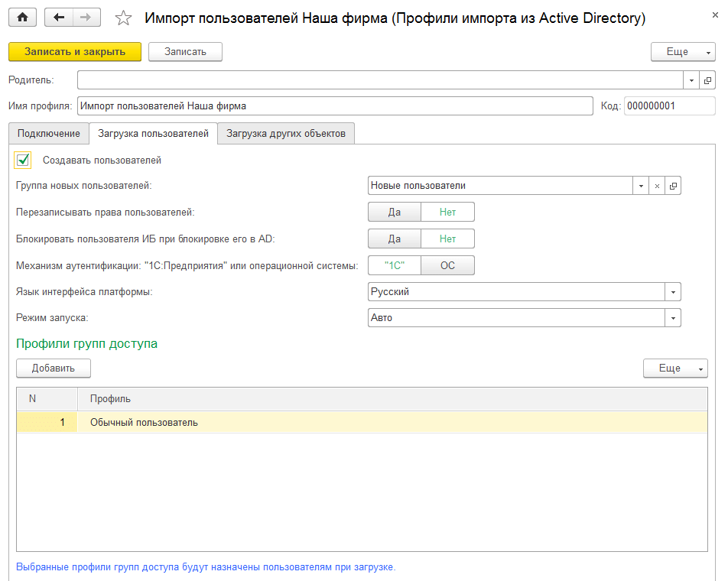Click inside the Имя профиля input field
The height and width of the screenshot is (581, 728).
[x=306, y=105]
